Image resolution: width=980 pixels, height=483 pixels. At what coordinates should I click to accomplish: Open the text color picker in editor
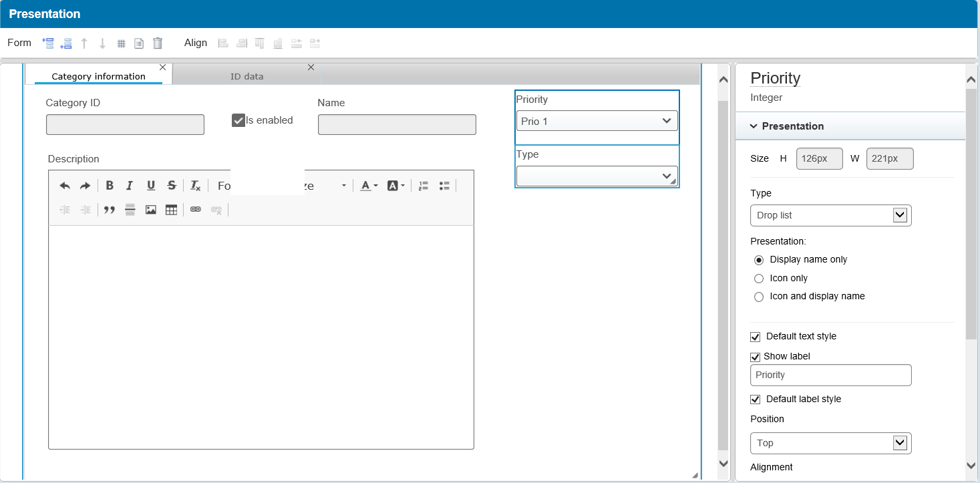(x=369, y=186)
